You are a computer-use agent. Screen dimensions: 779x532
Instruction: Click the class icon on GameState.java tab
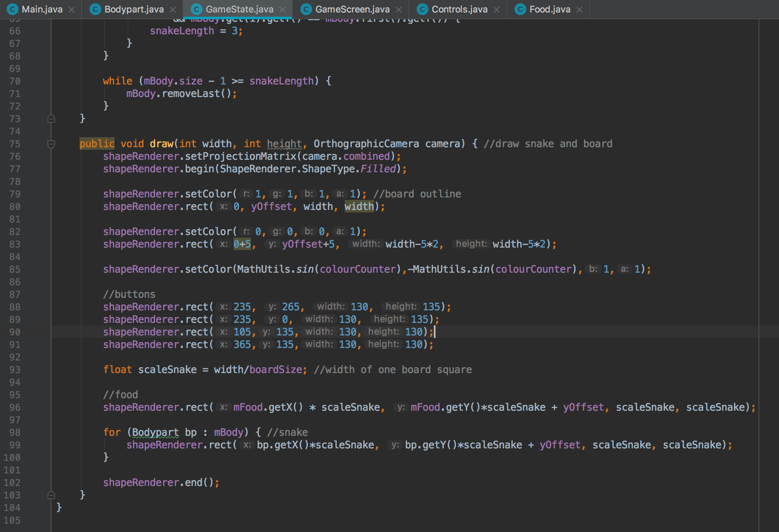(197, 8)
